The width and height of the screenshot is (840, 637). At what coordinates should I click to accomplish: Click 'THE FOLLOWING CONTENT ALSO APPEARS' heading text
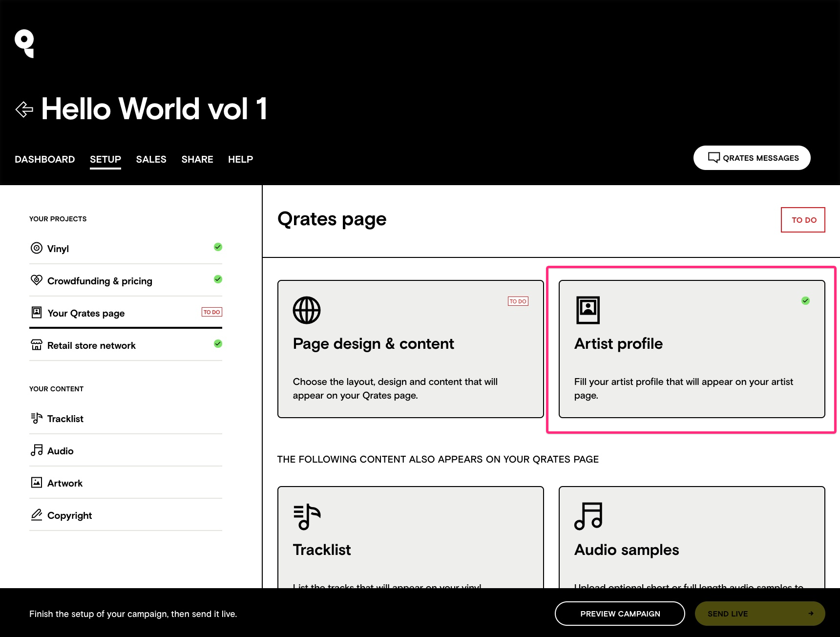pyautogui.click(x=438, y=459)
